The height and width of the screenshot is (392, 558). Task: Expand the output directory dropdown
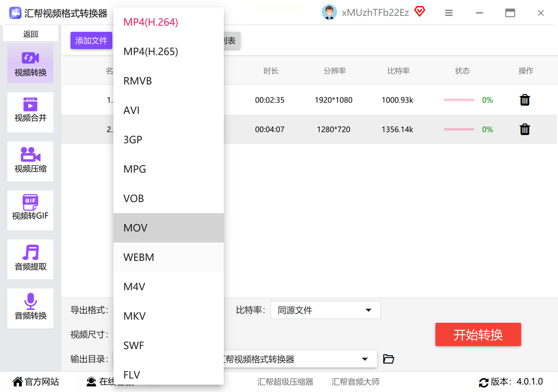[365, 359]
